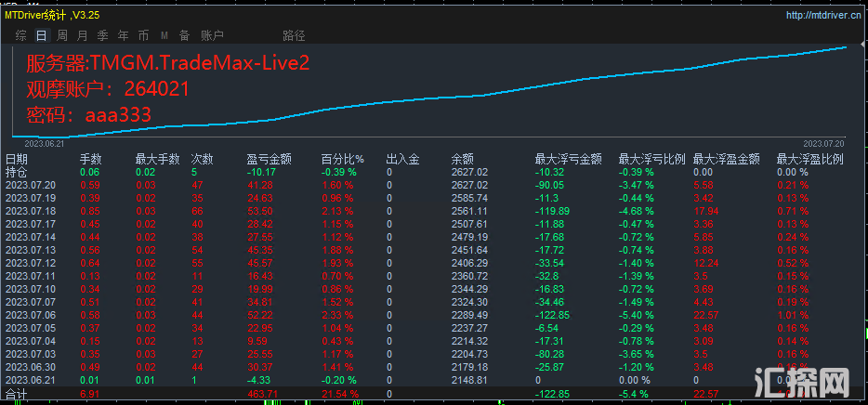Screen dimensions: 868x405
Task: Select the 2023.07.20 date row
Action: (434, 186)
